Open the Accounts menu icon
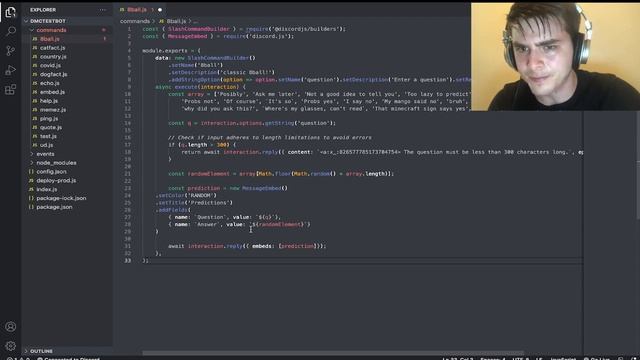 pos(11,327)
